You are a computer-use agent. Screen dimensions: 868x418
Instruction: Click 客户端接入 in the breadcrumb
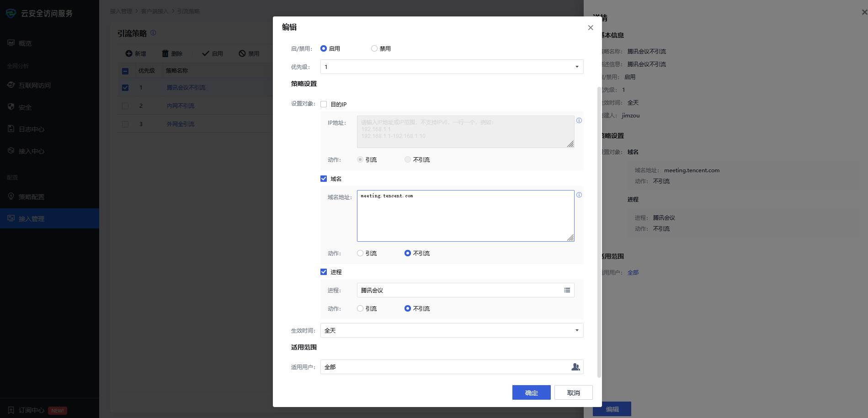(154, 11)
